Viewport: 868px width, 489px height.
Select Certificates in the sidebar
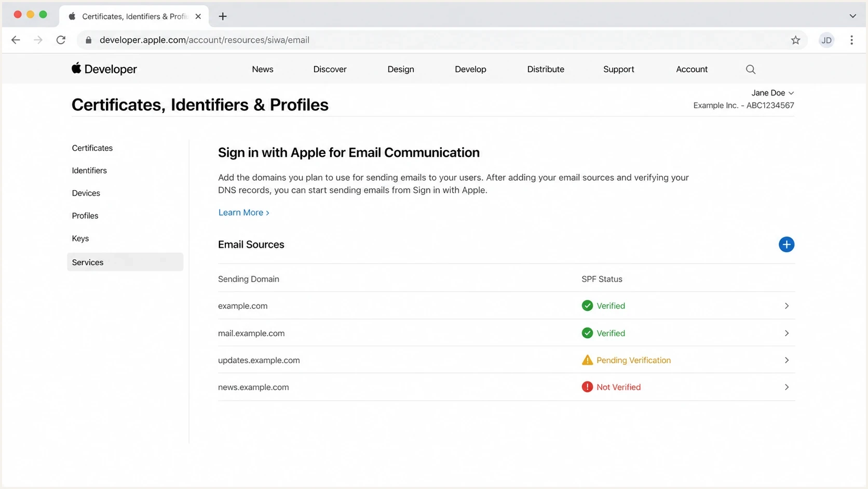[x=92, y=148]
